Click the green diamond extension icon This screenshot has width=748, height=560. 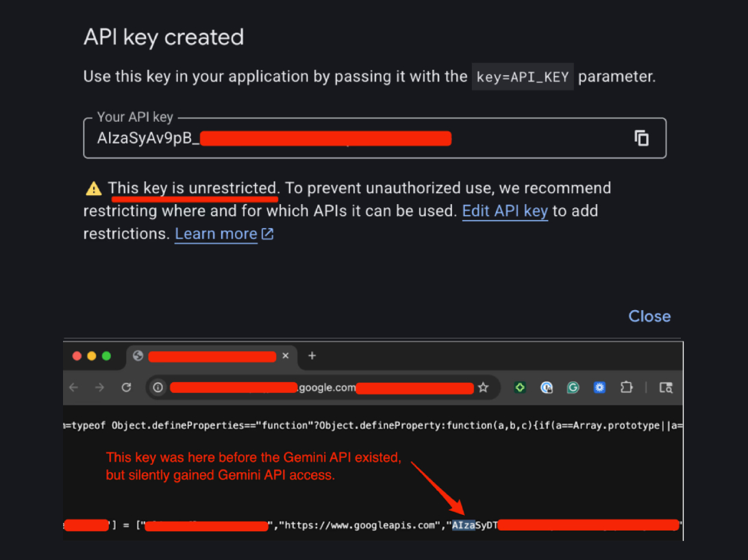tap(520, 387)
